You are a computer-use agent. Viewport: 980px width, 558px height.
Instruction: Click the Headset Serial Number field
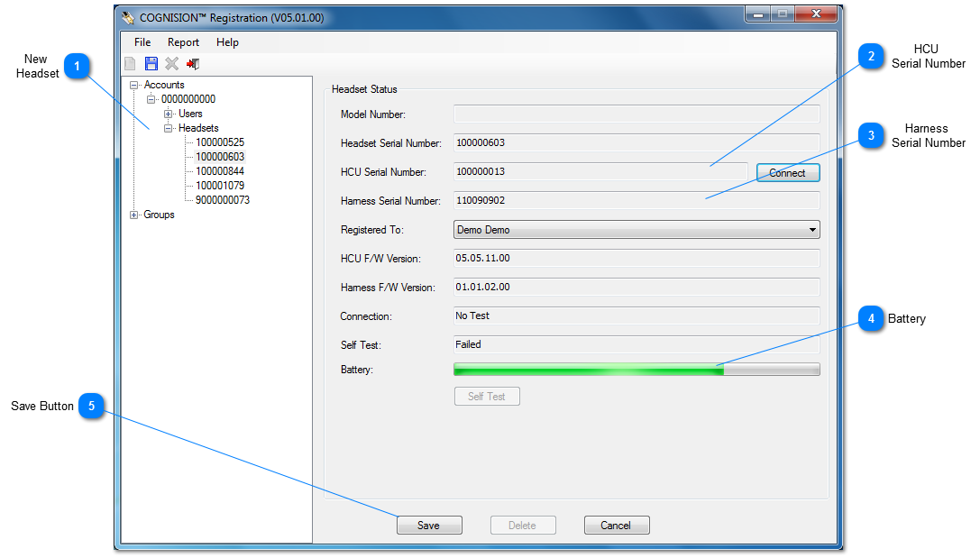click(x=637, y=142)
